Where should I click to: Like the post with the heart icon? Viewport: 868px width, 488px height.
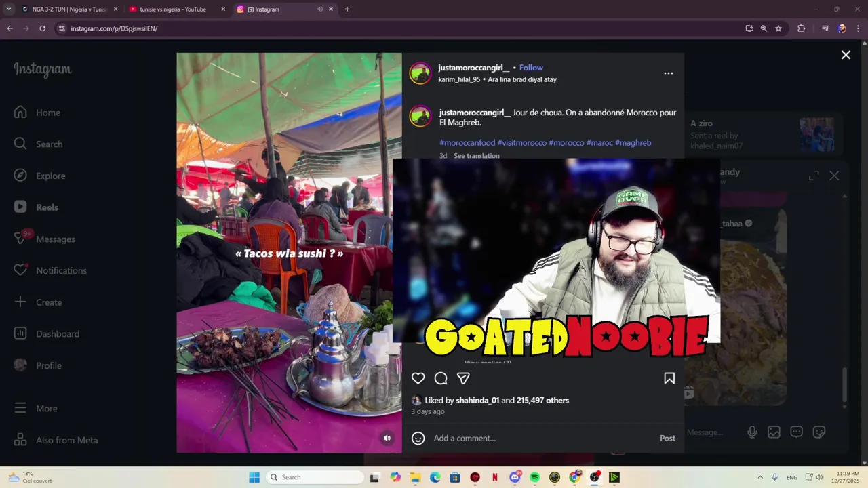[418, 378]
